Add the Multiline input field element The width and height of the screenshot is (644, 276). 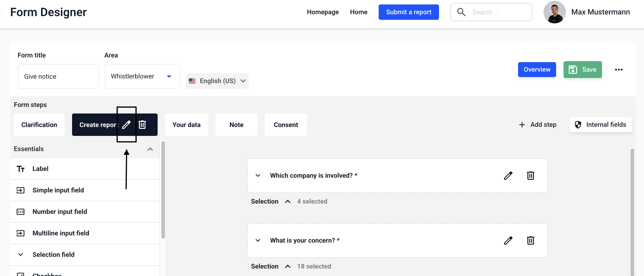coord(61,233)
